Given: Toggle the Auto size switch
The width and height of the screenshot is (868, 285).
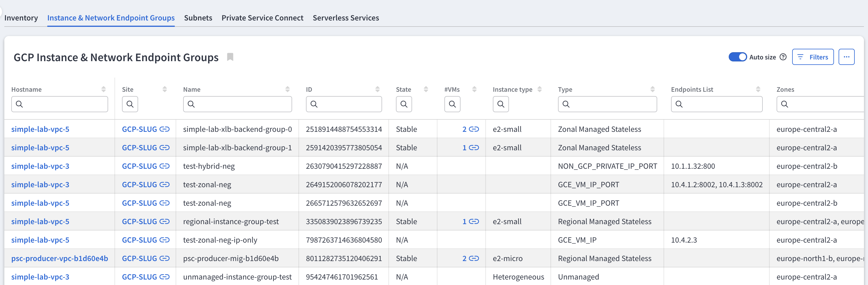Looking at the screenshot, I should point(737,57).
